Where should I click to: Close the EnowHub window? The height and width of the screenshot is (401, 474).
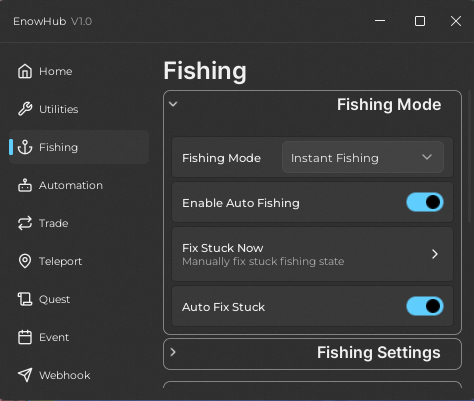[456, 21]
